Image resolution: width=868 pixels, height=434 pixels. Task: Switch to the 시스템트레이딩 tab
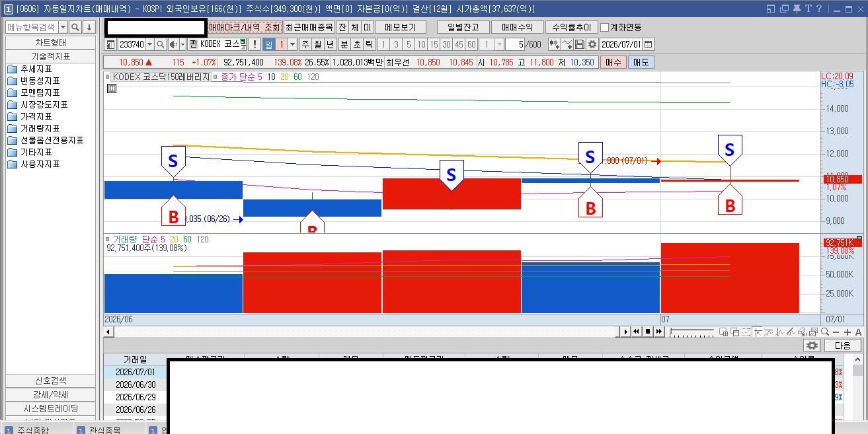coord(51,408)
